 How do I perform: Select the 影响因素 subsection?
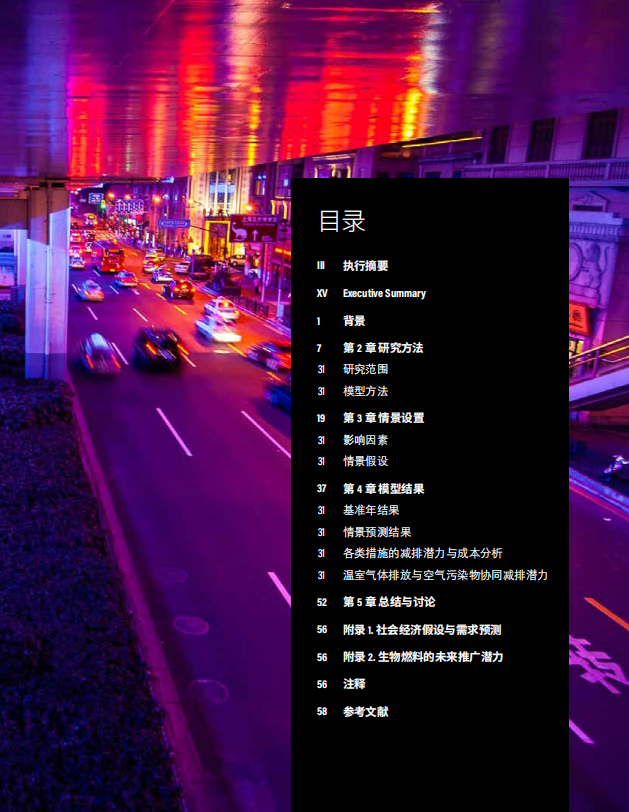point(365,440)
